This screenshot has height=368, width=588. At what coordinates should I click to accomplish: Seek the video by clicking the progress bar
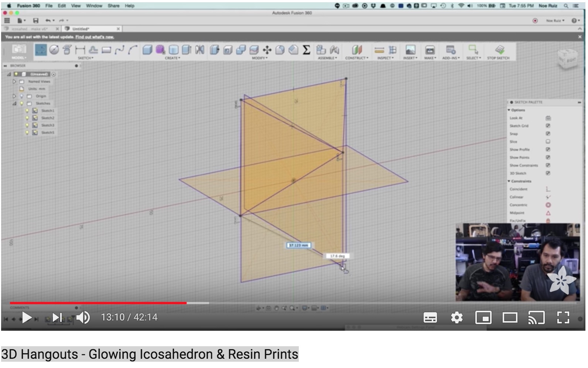[x=293, y=303]
